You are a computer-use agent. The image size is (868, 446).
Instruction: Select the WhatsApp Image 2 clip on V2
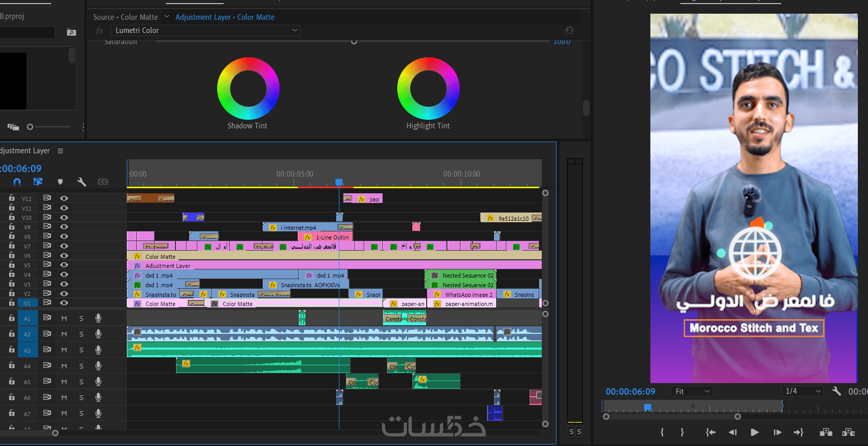(x=462, y=294)
